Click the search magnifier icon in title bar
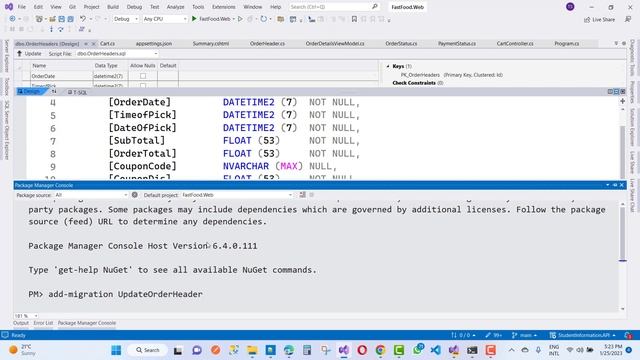The height and width of the screenshot is (360, 640). 375,7
